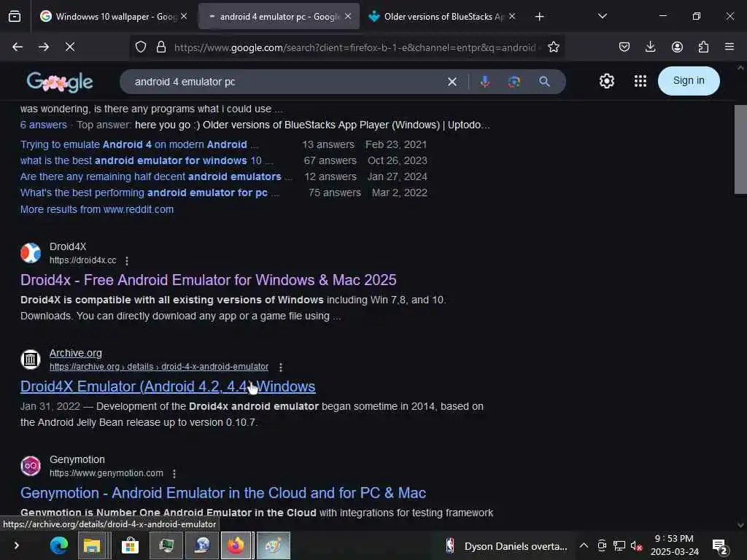Open clock showing 9:53 PM
747x560 pixels.
675,545
